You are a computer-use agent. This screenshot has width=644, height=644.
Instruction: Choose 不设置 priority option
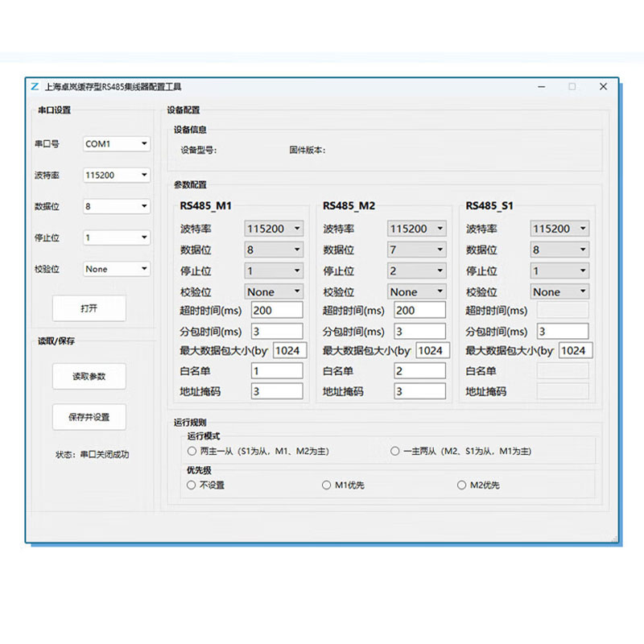[x=192, y=485]
